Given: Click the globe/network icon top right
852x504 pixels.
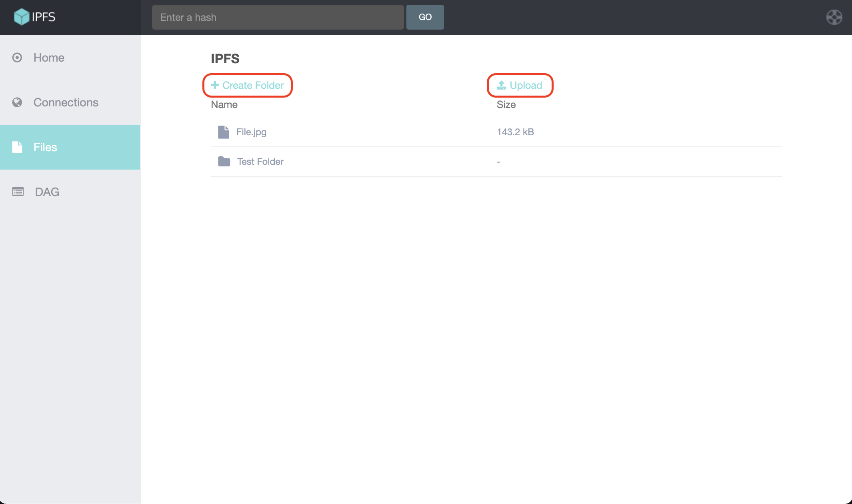Looking at the screenshot, I should (x=834, y=17).
